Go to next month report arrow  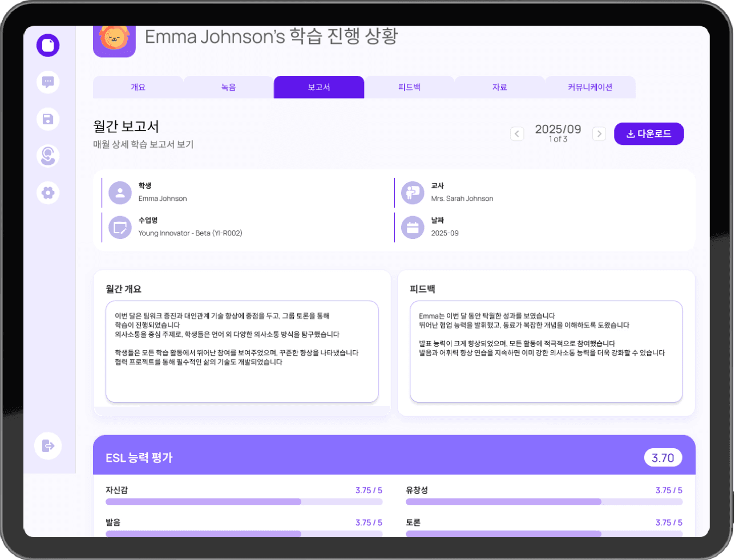pos(599,134)
